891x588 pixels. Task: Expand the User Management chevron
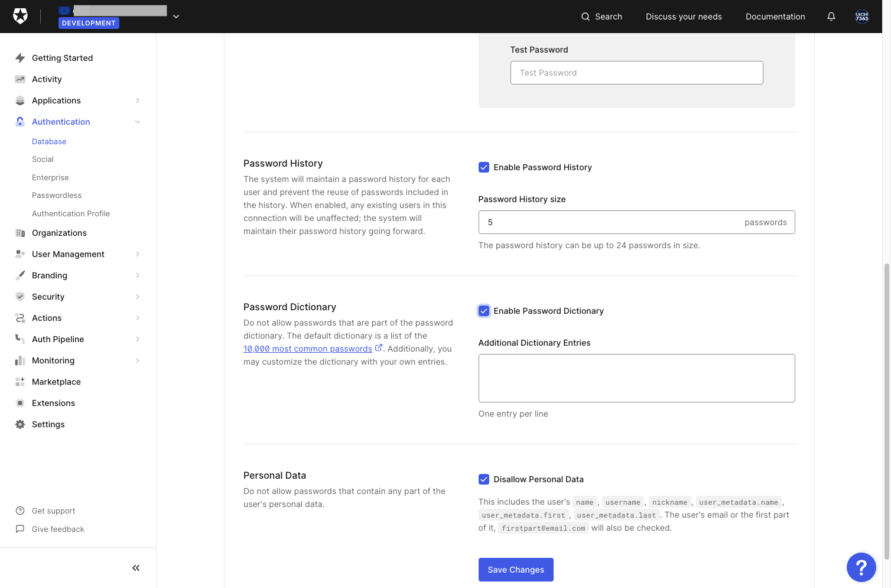[138, 254]
